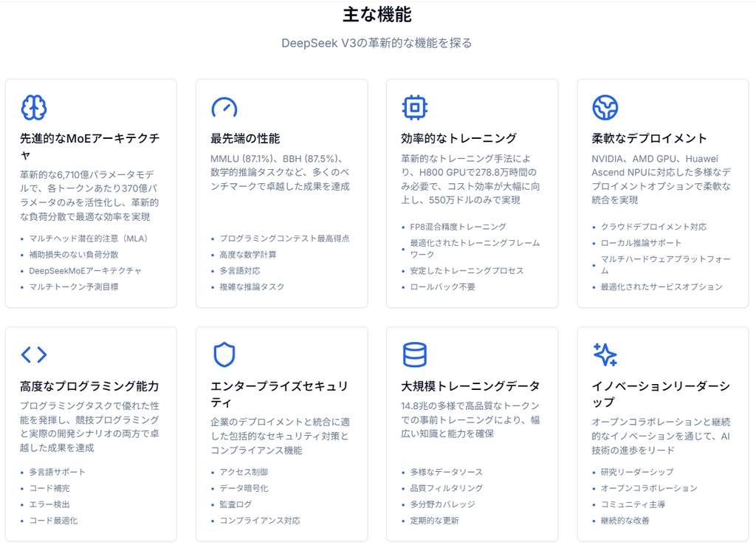Click bullet プログラミングコンテスト最高得点

[284, 239]
